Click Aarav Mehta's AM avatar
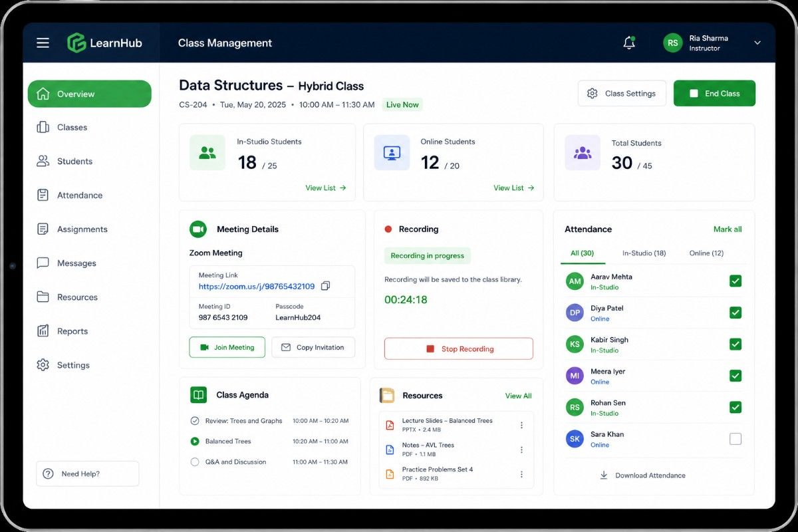This screenshot has width=798, height=532. pyautogui.click(x=575, y=281)
